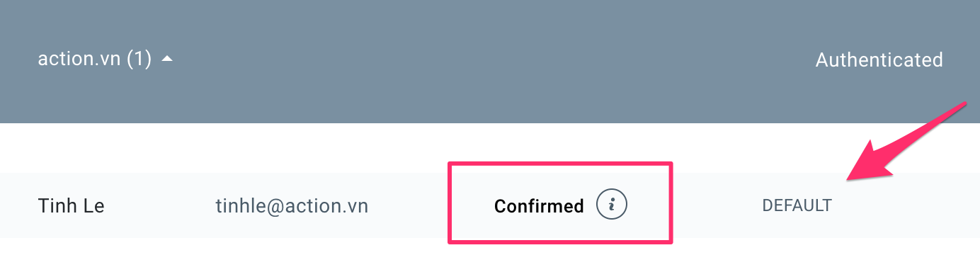Click the (1) count in the domain heading
Image resolution: width=980 pixels, height=272 pixels.
pyautogui.click(x=139, y=60)
